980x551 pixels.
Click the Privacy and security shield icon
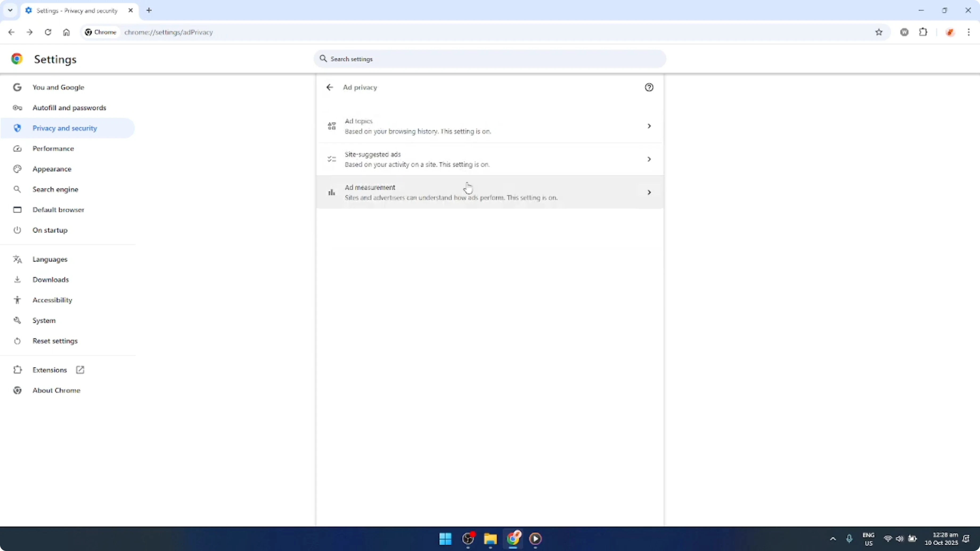(x=17, y=128)
